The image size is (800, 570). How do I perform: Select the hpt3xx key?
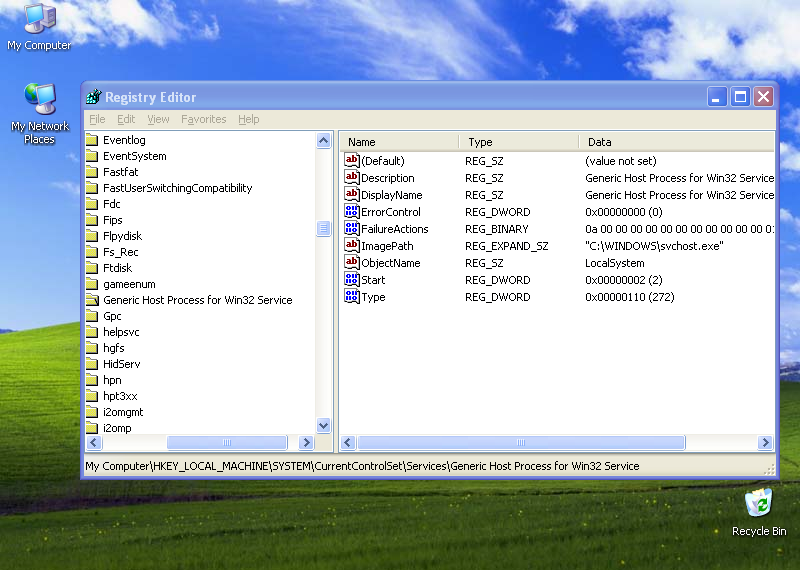(x=120, y=396)
